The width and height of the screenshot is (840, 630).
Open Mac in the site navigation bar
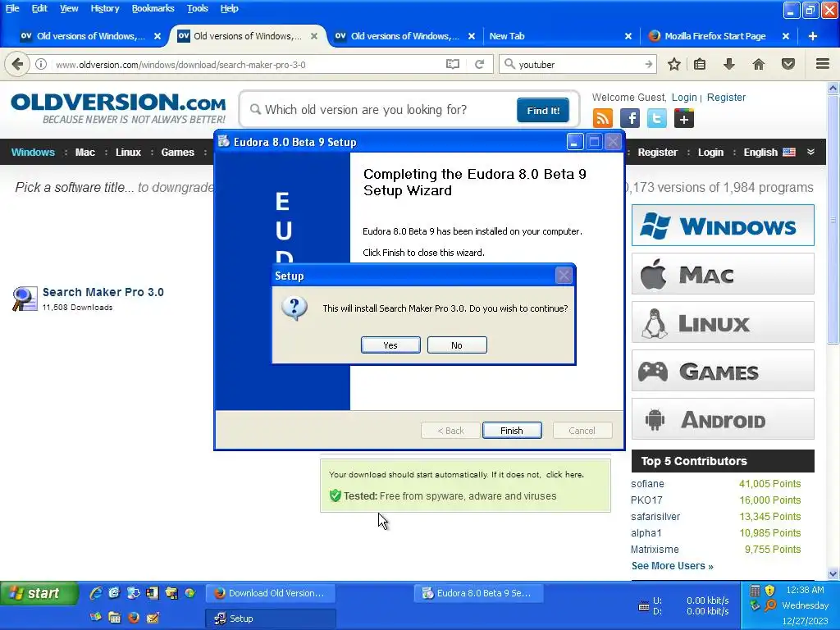(84, 152)
